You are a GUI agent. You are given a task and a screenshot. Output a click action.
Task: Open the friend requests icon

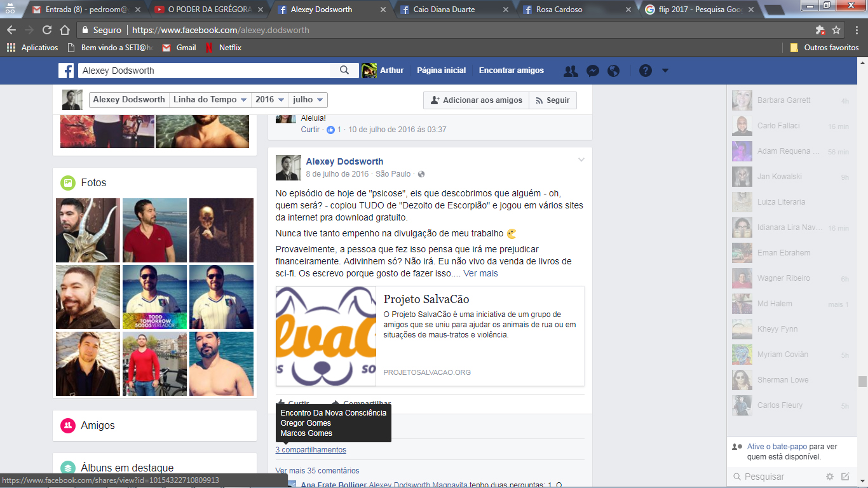571,71
